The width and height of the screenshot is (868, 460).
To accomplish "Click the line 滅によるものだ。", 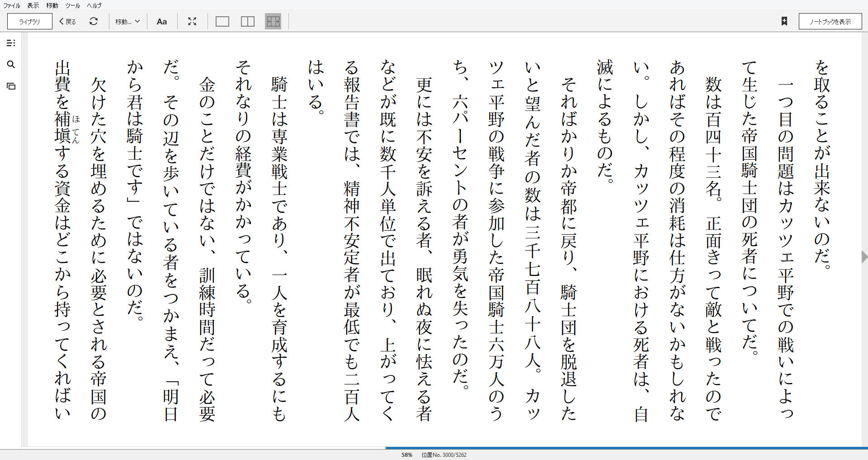I will (605, 121).
